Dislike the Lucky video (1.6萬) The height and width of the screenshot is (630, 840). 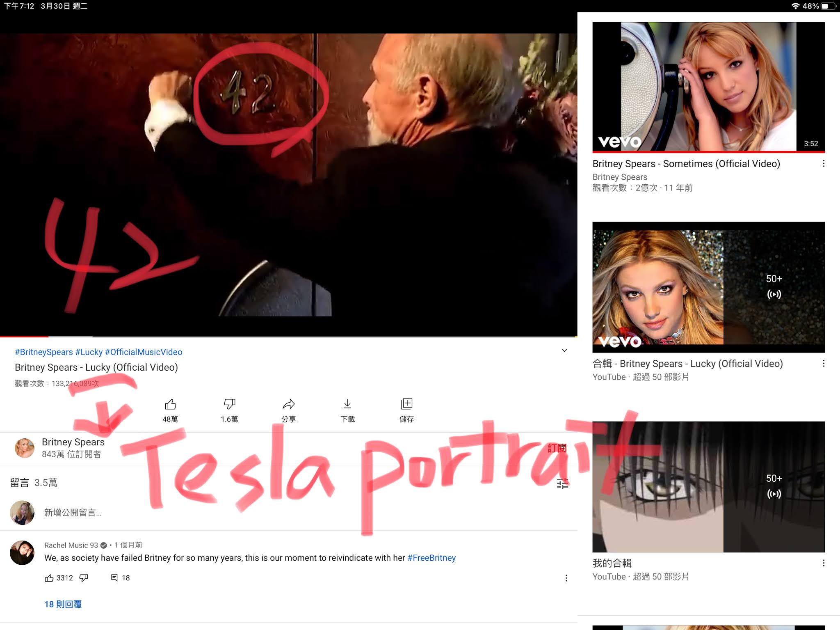point(229,405)
